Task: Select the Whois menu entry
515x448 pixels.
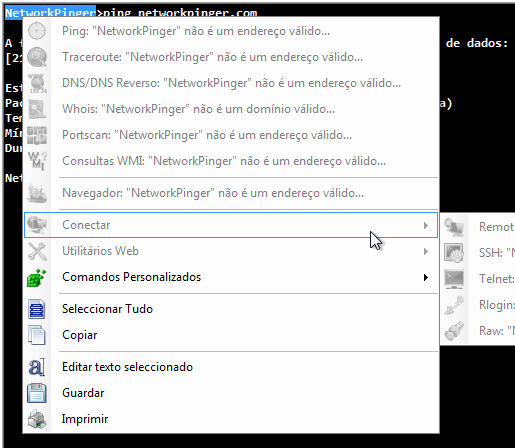Action: click(231, 109)
